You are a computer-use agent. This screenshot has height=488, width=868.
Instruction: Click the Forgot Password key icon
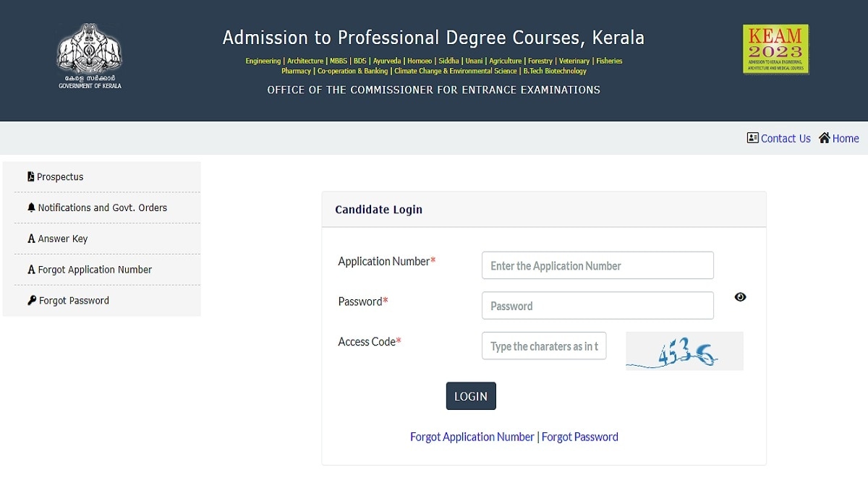[30, 300]
